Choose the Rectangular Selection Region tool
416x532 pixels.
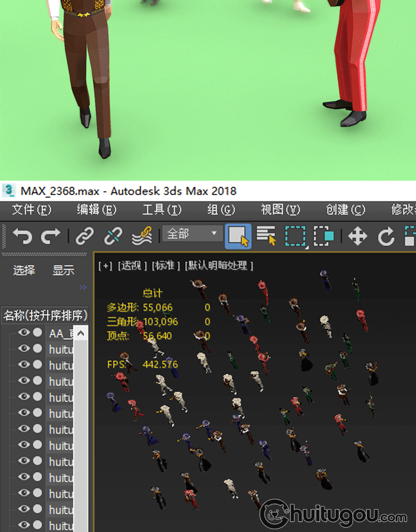click(x=296, y=236)
